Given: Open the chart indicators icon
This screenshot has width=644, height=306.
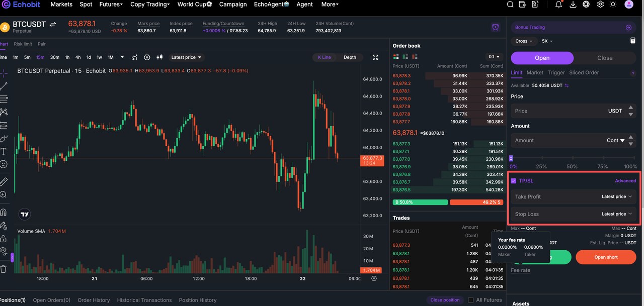Looking at the screenshot, I should 135,57.
